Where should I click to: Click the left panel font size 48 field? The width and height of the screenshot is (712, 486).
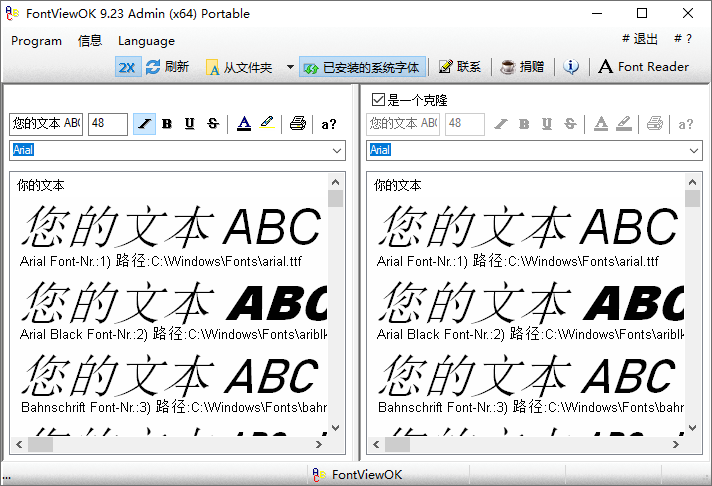click(x=108, y=124)
